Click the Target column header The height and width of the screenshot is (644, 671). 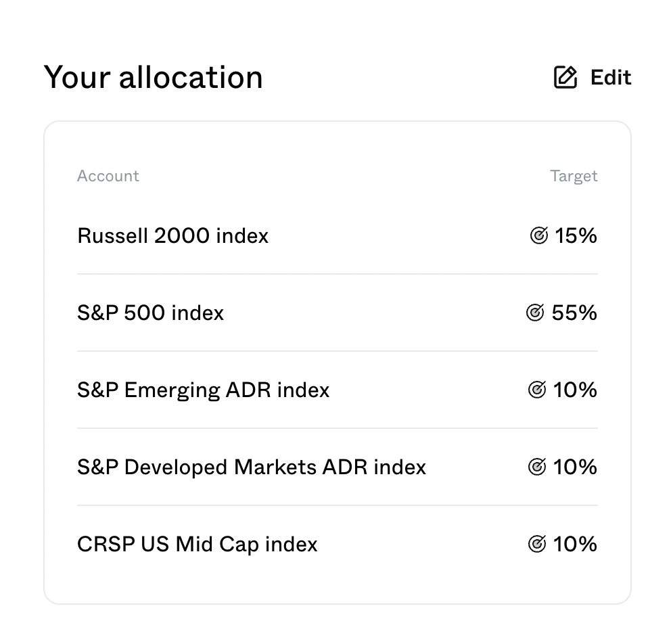pyautogui.click(x=574, y=176)
